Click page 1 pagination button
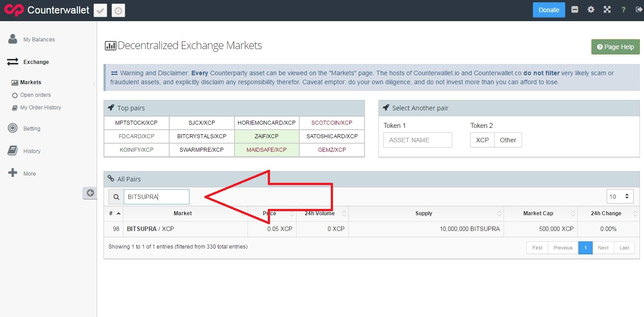 click(x=585, y=248)
